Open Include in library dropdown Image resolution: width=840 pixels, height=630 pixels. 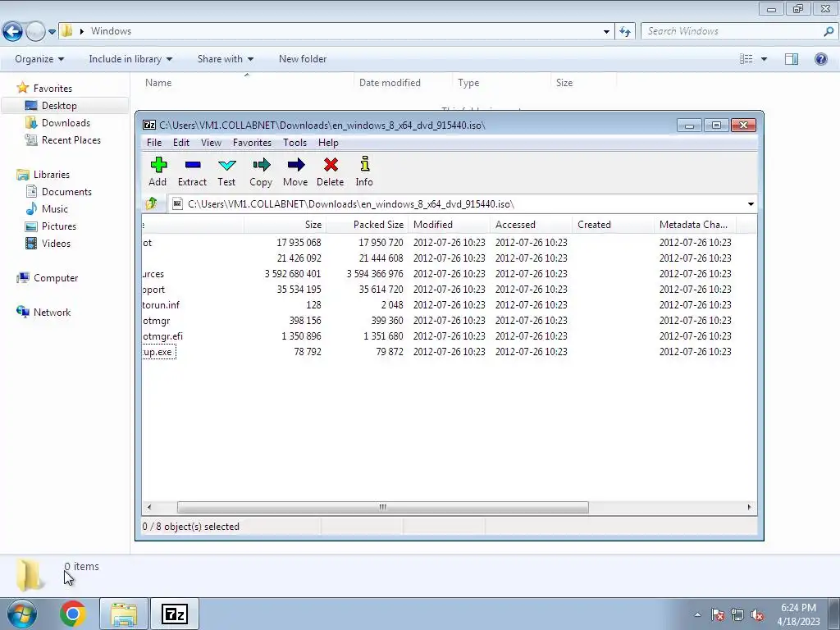(130, 59)
